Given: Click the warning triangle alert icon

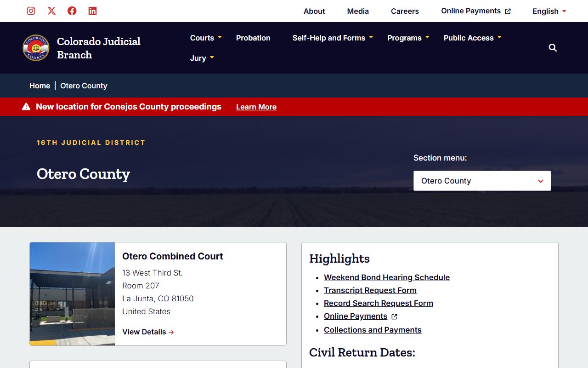Looking at the screenshot, I should pyautogui.click(x=26, y=107).
